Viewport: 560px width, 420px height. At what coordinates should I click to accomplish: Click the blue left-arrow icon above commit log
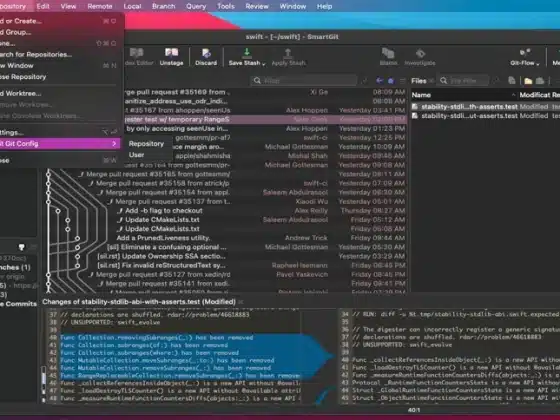click(x=380, y=81)
